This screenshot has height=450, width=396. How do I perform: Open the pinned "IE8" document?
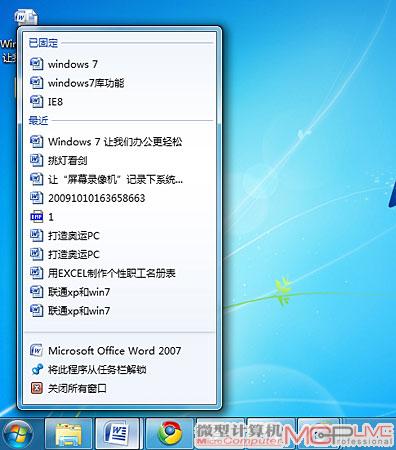coord(119,101)
